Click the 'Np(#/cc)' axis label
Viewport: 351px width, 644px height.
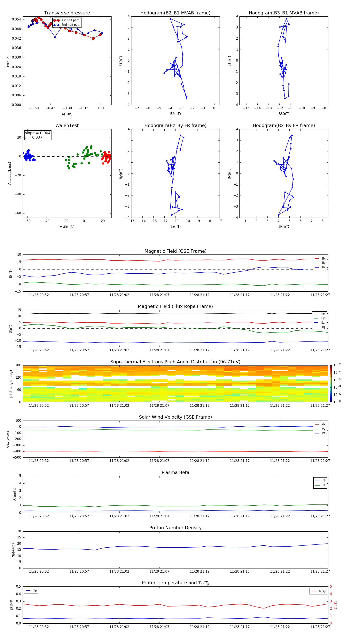[13, 550]
